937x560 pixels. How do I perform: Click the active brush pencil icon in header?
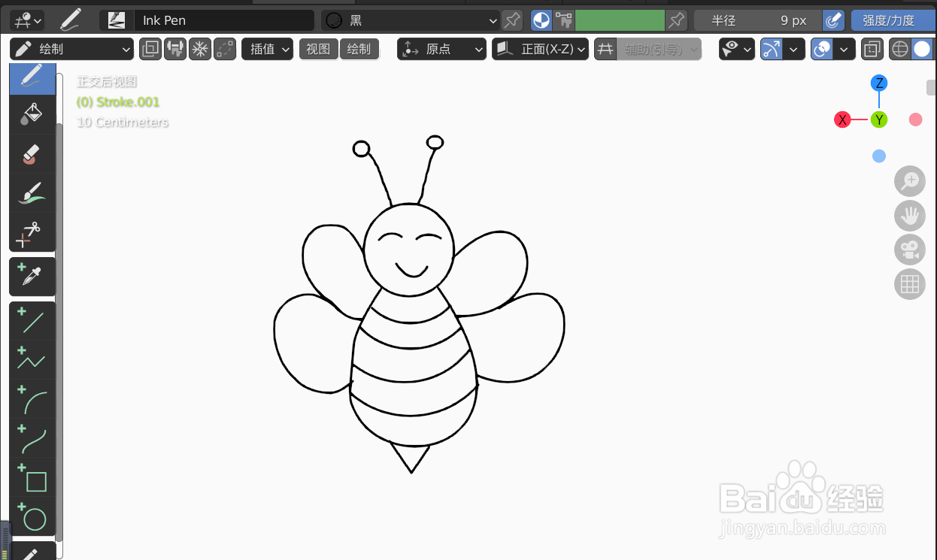pyautogui.click(x=71, y=20)
